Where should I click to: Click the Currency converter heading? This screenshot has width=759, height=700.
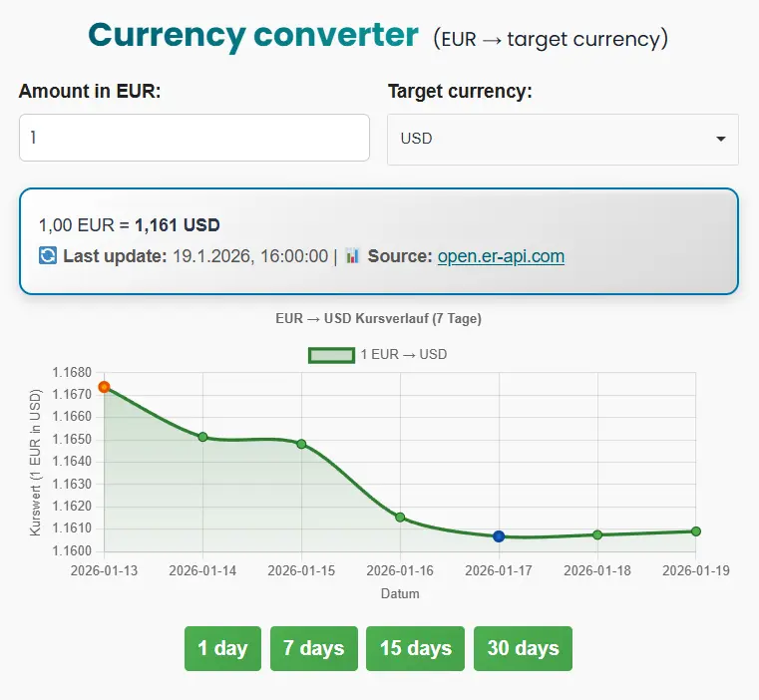[253, 36]
